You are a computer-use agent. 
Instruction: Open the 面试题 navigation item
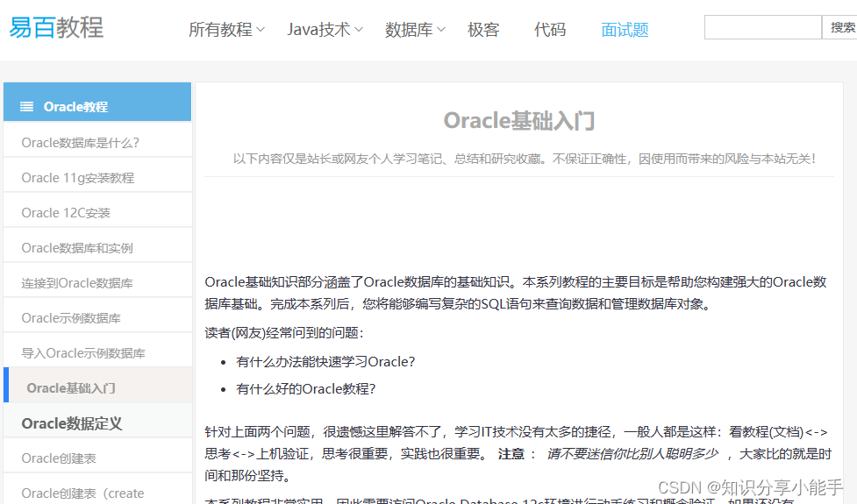click(625, 30)
